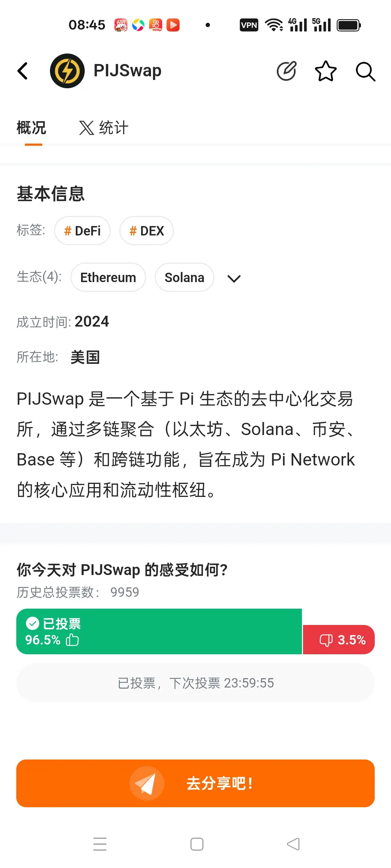
Task: Open search with the magnifier icon
Action: (x=365, y=71)
